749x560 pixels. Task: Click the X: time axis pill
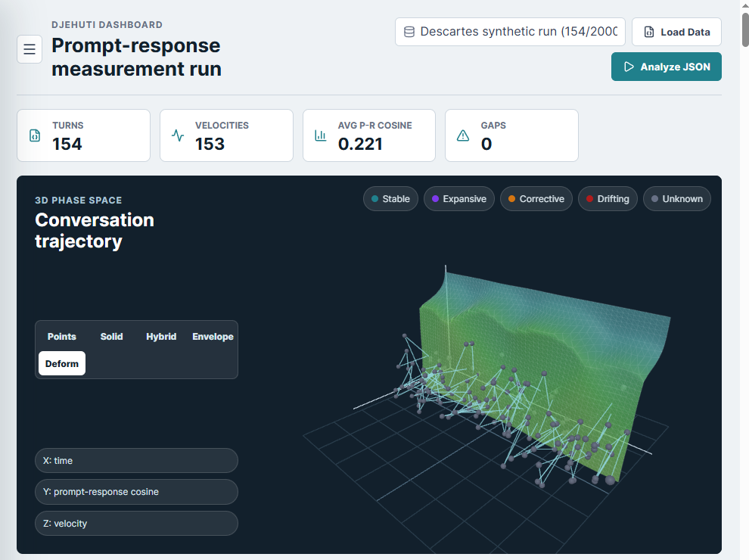pyautogui.click(x=137, y=461)
